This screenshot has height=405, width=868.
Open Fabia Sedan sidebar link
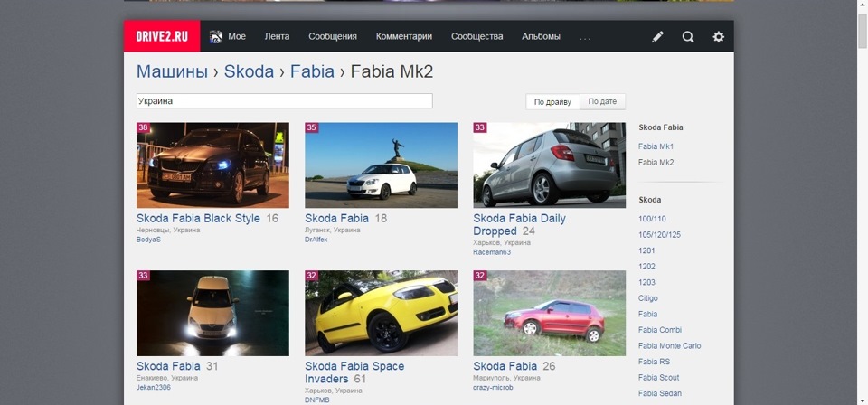659,393
